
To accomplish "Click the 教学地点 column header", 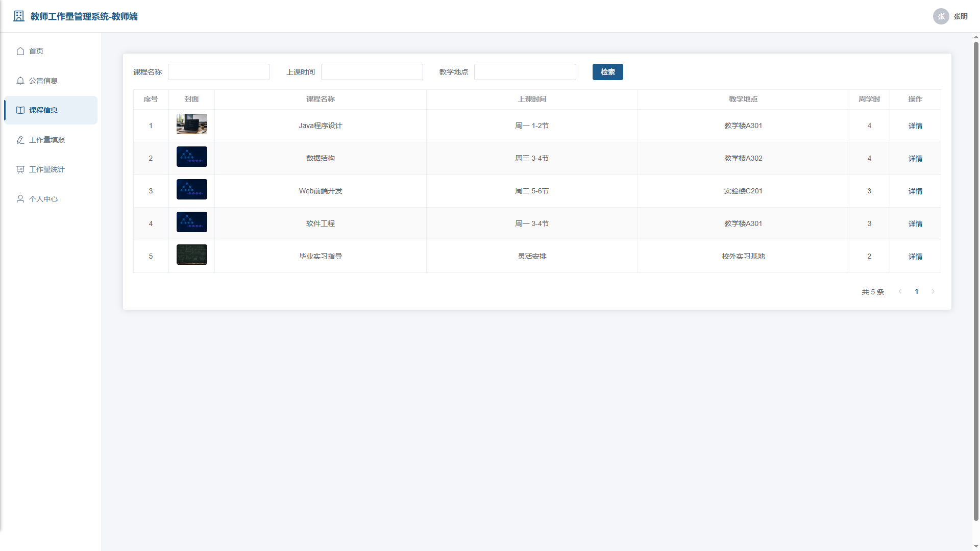I will 743,99.
